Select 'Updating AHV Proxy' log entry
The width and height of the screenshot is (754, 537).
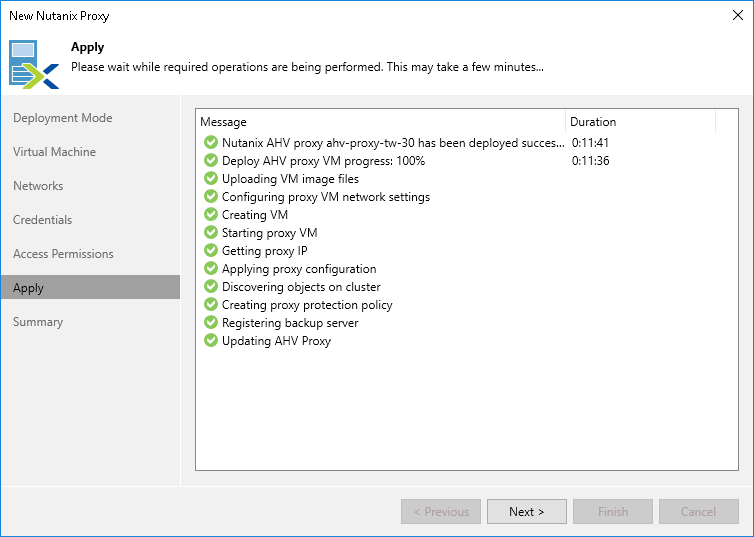point(276,341)
